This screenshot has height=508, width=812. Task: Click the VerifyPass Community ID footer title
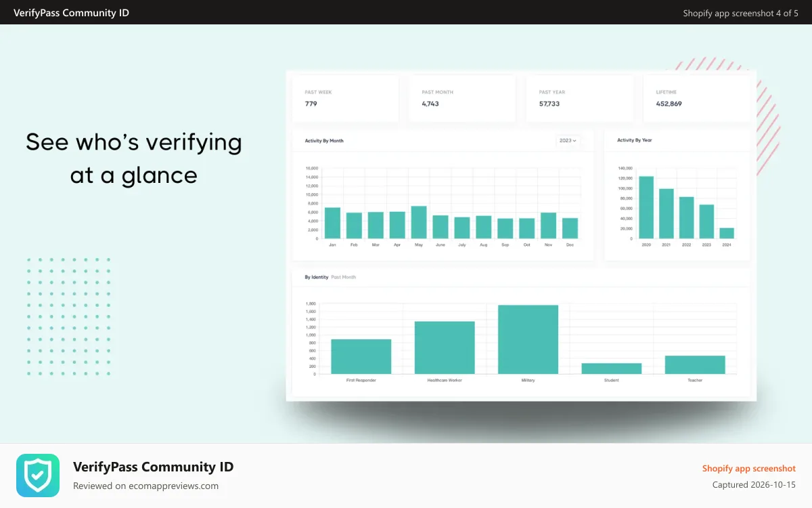[x=153, y=467]
